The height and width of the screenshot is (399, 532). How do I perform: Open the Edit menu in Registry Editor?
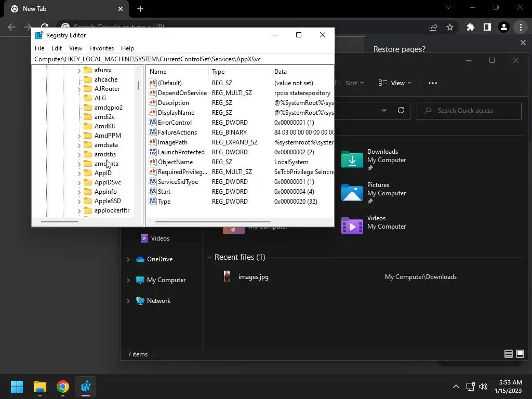56,48
